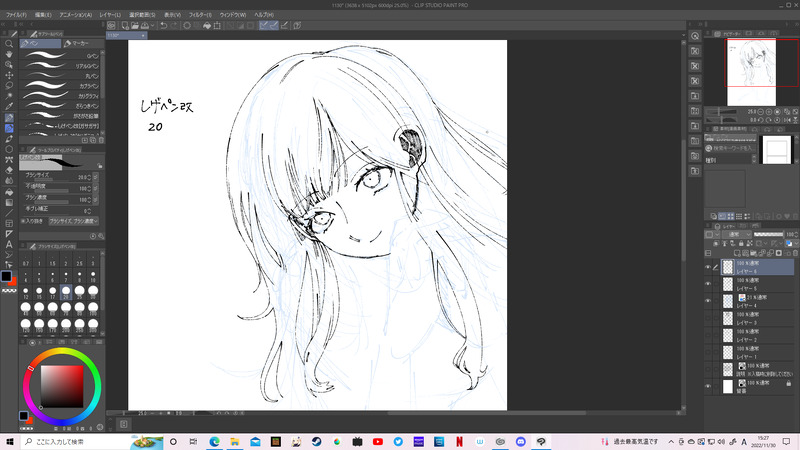Delete layer with trash icon in layer panel
Image resolution: width=800 pixels, height=450 pixels.
coord(795,253)
